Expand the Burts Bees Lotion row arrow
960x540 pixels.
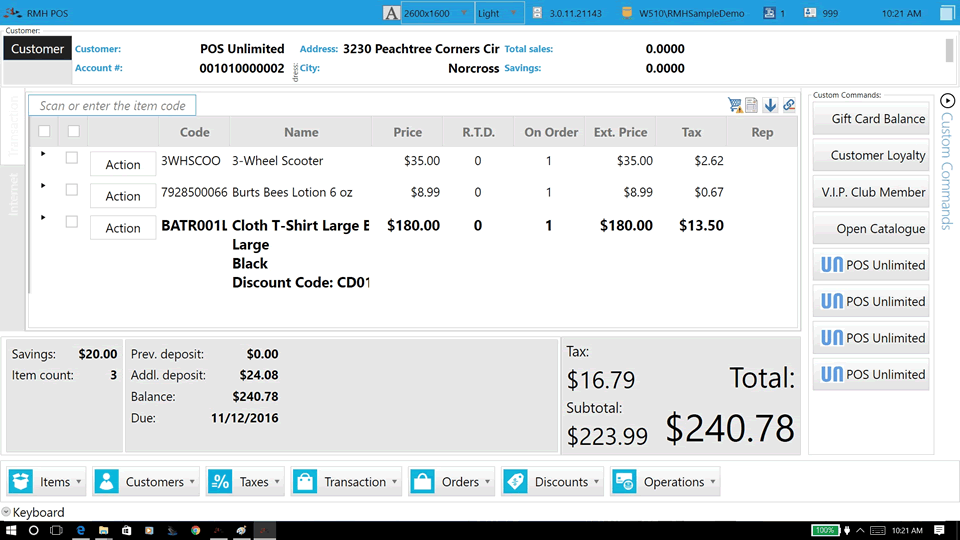43,186
